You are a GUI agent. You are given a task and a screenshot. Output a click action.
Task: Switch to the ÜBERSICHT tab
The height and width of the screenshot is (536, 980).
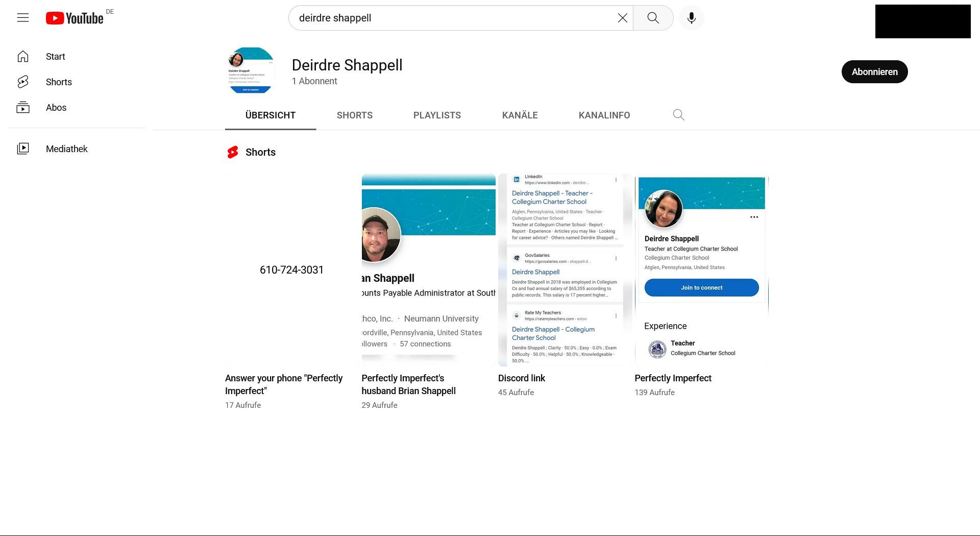(x=271, y=115)
